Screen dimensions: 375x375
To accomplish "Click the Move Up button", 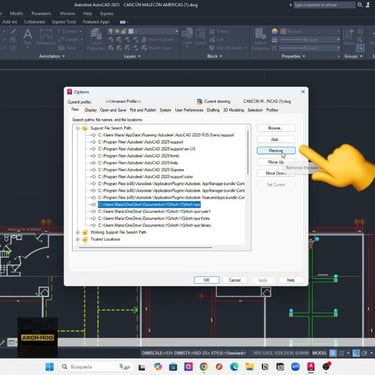I will click(x=276, y=162).
